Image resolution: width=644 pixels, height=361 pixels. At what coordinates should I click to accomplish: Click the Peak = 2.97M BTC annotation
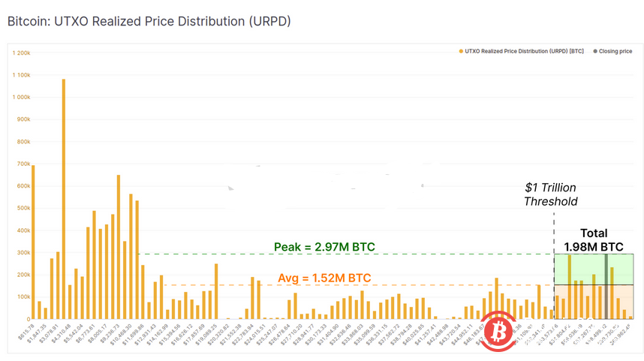coord(325,246)
